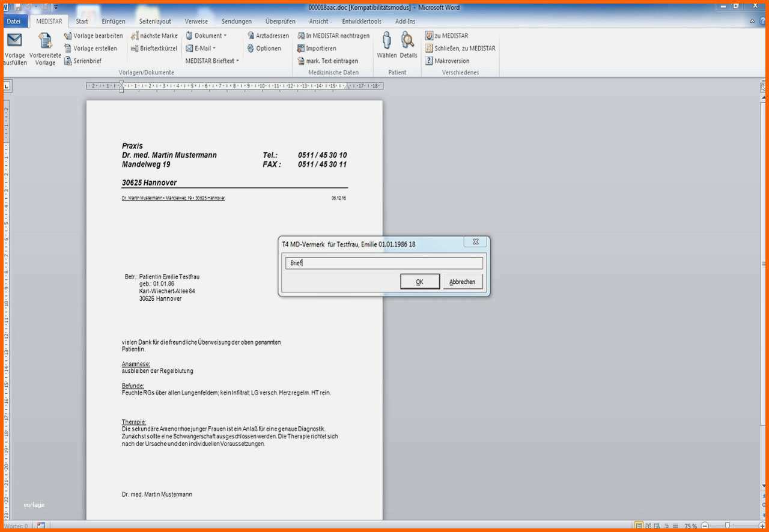Click the Serienbrief icon in ribbon
Viewport: 769px width, 532px height.
point(68,61)
